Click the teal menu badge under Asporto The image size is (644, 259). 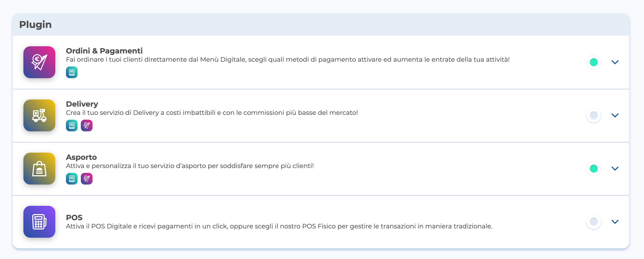(x=72, y=179)
